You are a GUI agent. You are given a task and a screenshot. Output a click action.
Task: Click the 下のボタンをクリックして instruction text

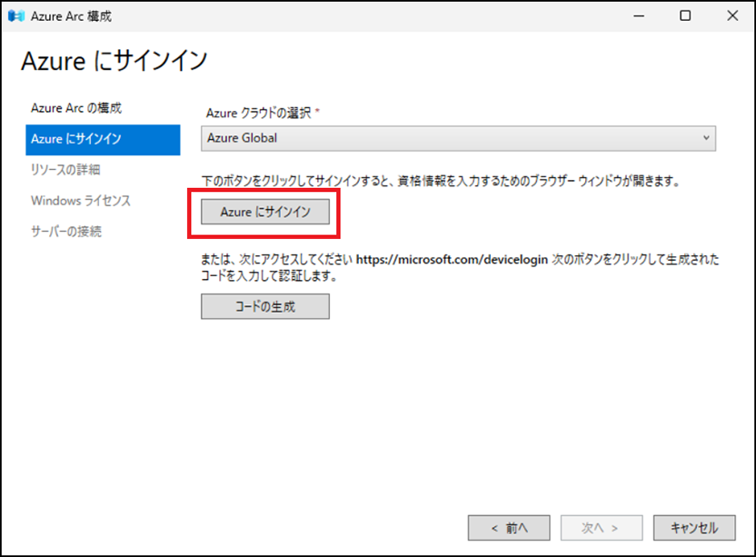click(440, 182)
